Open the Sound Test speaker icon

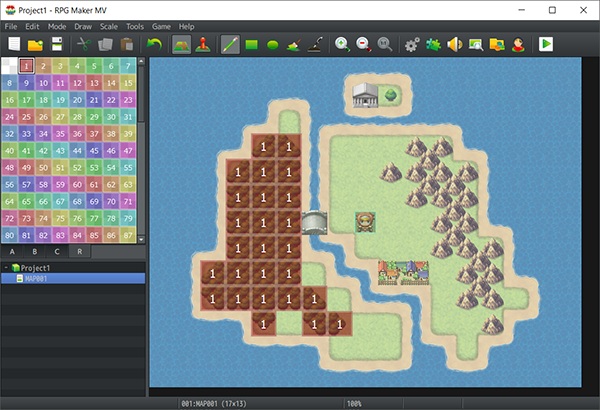pos(455,44)
